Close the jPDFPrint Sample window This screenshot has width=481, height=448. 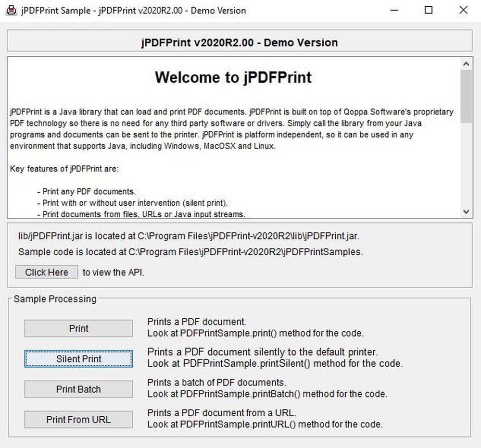[463, 11]
